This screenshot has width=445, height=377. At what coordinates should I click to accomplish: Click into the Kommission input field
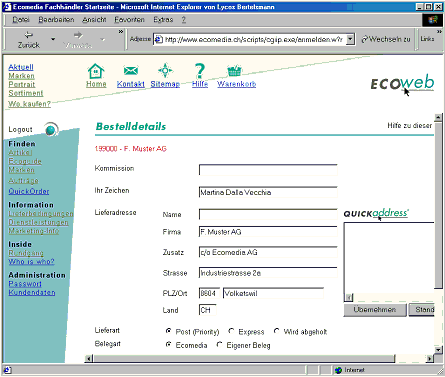[x=268, y=170]
